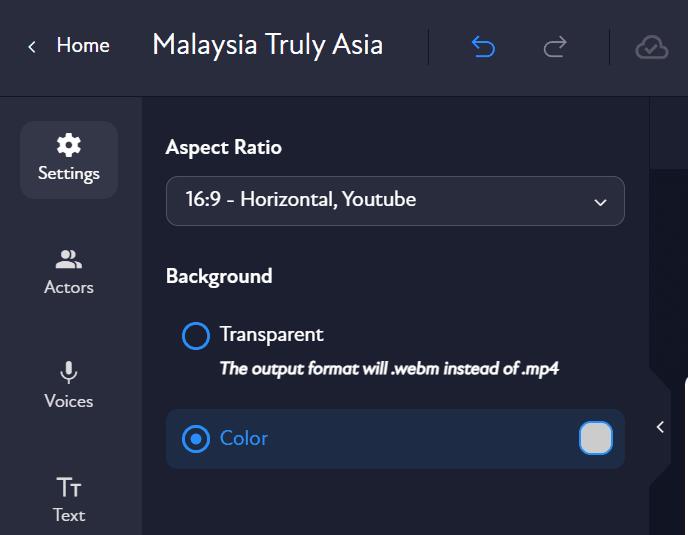Open the background color swatch picker
This screenshot has width=688, height=535.
pyautogui.click(x=596, y=438)
